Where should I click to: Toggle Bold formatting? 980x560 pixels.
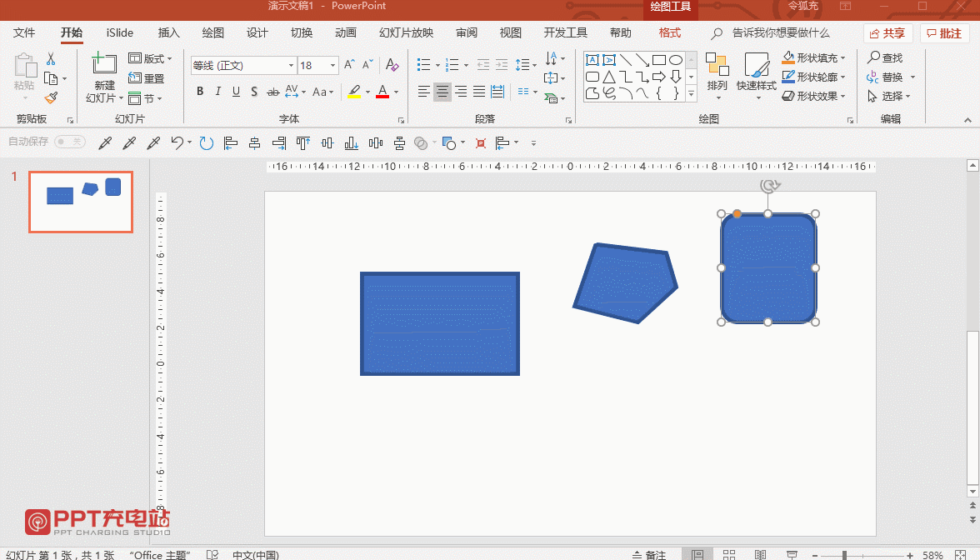point(200,92)
